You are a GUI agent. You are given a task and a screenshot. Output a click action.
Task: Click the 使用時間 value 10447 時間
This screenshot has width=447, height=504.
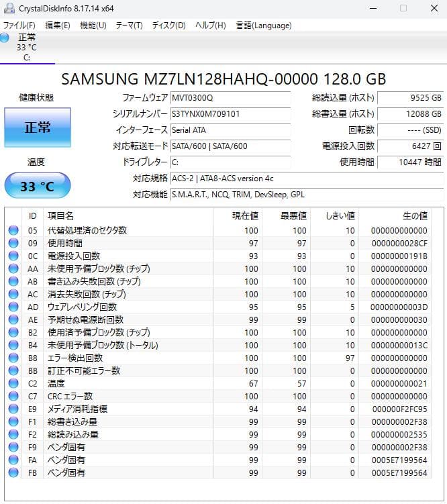[x=410, y=162]
